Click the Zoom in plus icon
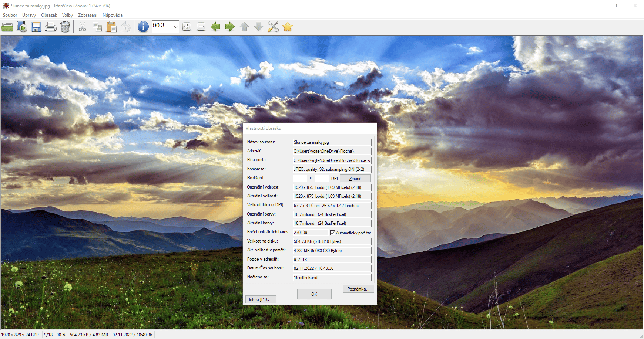This screenshot has width=644, height=339. [x=187, y=27]
